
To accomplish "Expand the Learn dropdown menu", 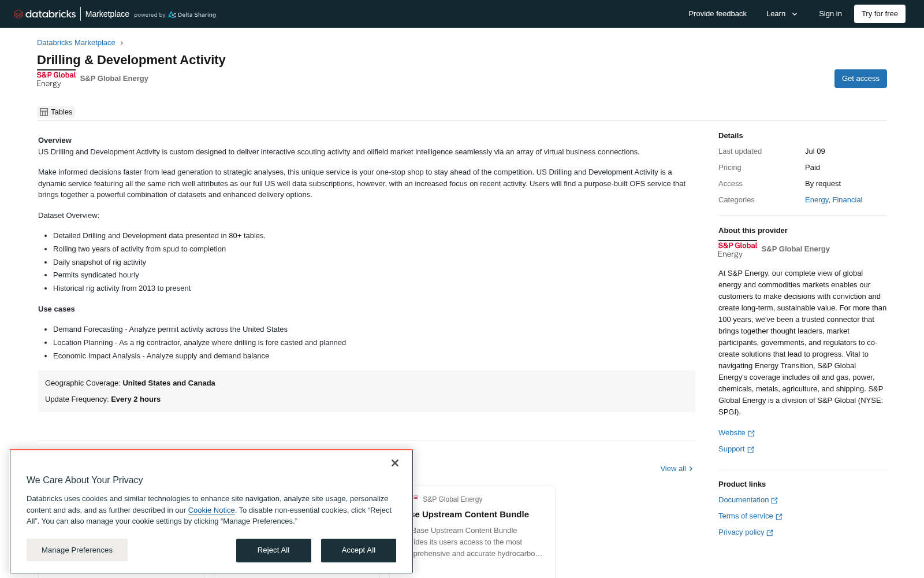I will click(781, 14).
